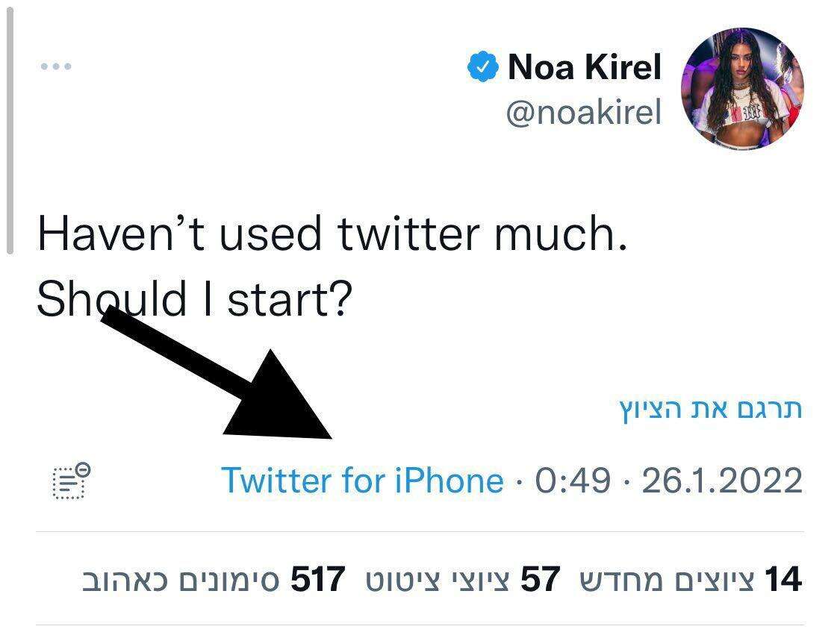Open the Twitter for iPhone source link
The width and height of the screenshot is (840, 635).
pyautogui.click(x=362, y=481)
